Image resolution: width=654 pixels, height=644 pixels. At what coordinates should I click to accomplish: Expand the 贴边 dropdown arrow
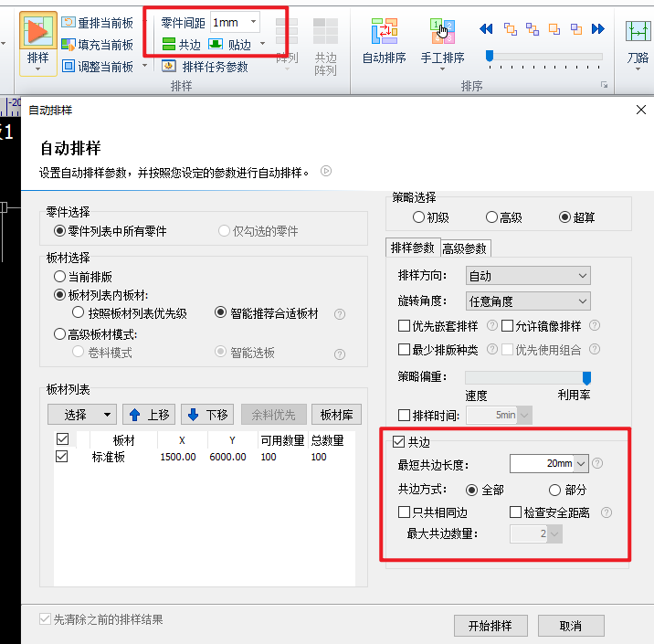coord(263,43)
